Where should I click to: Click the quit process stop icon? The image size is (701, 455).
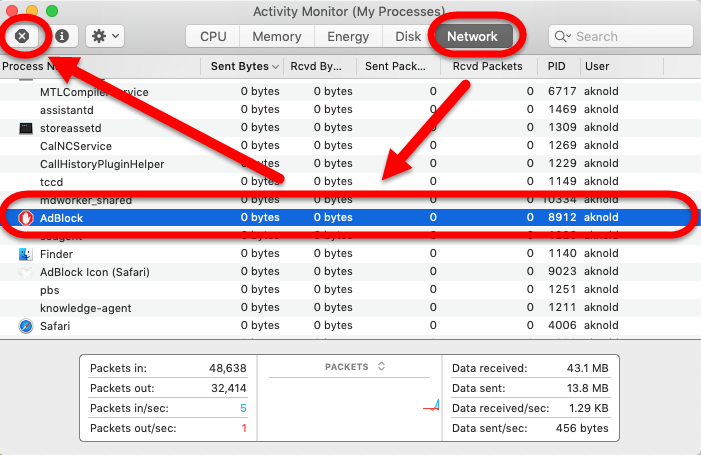pyautogui.click(x=22, y=36)
